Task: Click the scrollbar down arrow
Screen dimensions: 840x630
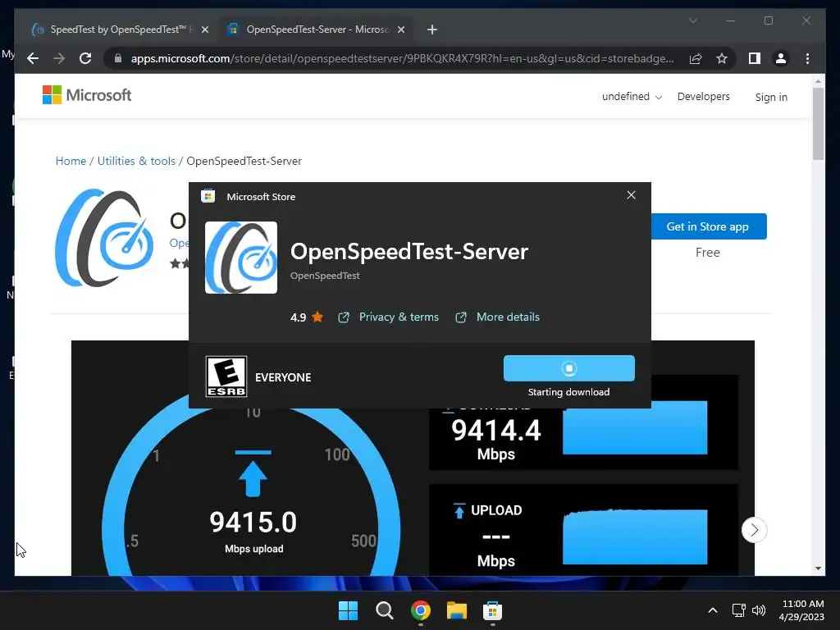Action: pyautogui.click(x=818, y=568)
